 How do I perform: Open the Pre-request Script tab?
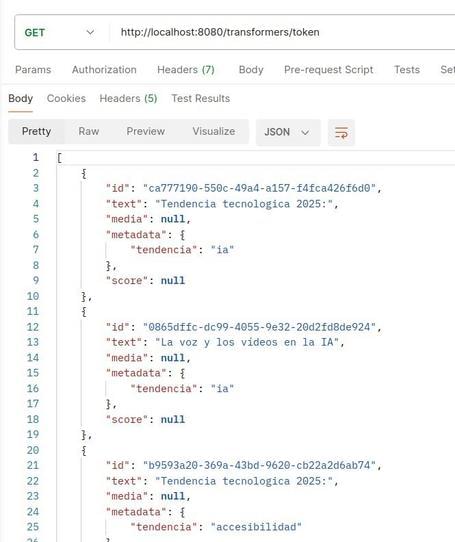[x=328, y=69]
